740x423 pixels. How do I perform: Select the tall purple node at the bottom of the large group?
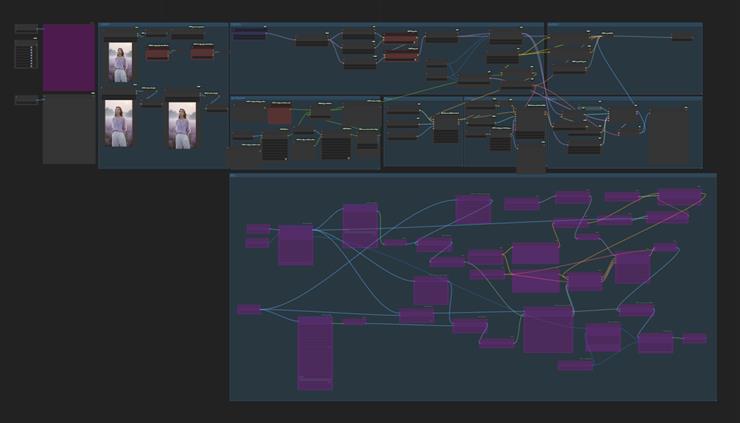click(314, 352)
